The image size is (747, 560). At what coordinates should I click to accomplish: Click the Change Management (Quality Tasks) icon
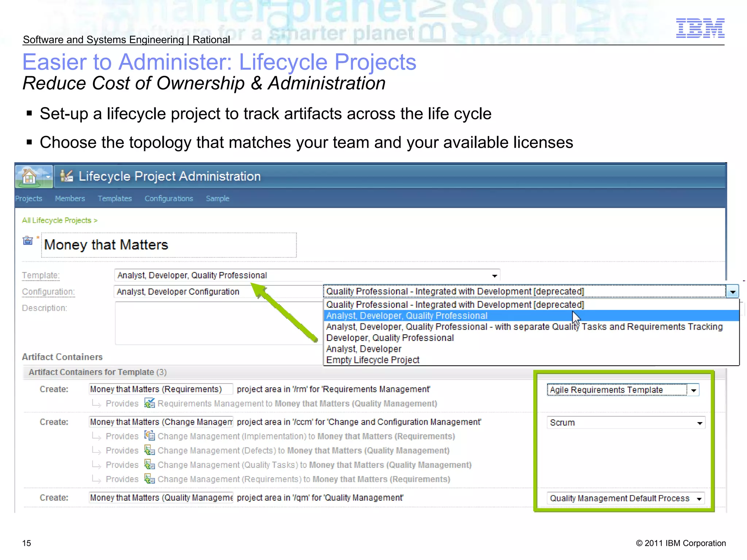click(x=150, y=464)
